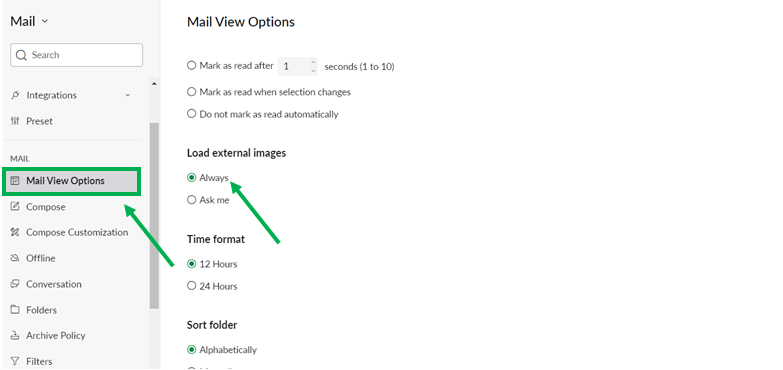Select Mark as read after seconds option
783x370 pixels.
(191, 65)
